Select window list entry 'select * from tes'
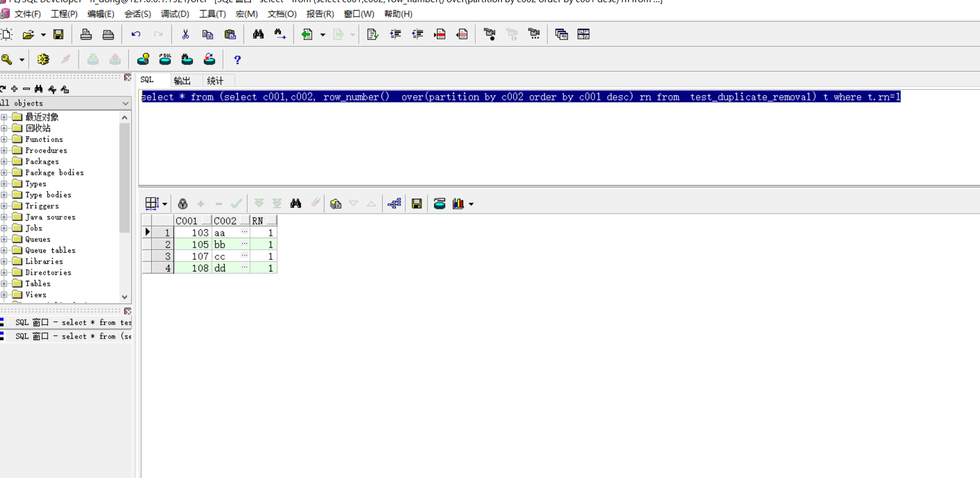 tap(66, 323)
